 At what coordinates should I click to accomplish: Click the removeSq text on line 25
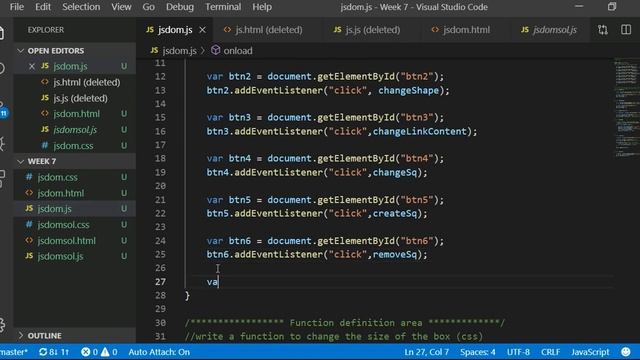coord(395,255)
